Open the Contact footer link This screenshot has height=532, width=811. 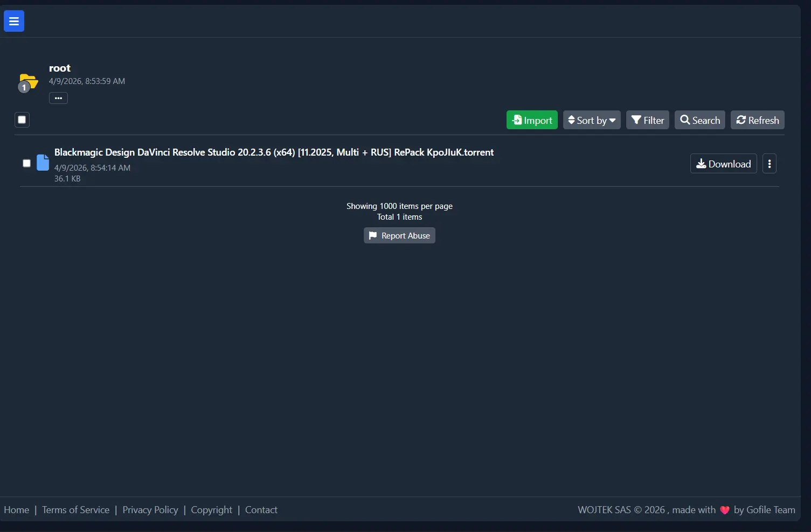(x=261, y=510)
